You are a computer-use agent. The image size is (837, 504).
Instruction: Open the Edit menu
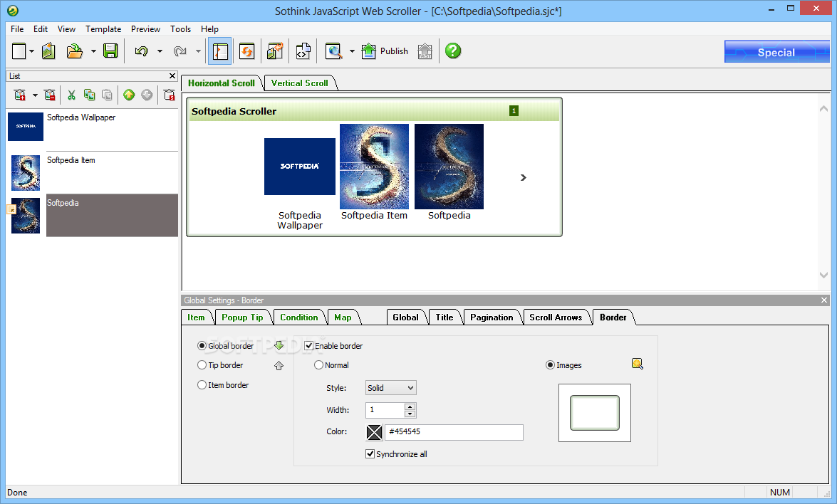click(41, 28)
